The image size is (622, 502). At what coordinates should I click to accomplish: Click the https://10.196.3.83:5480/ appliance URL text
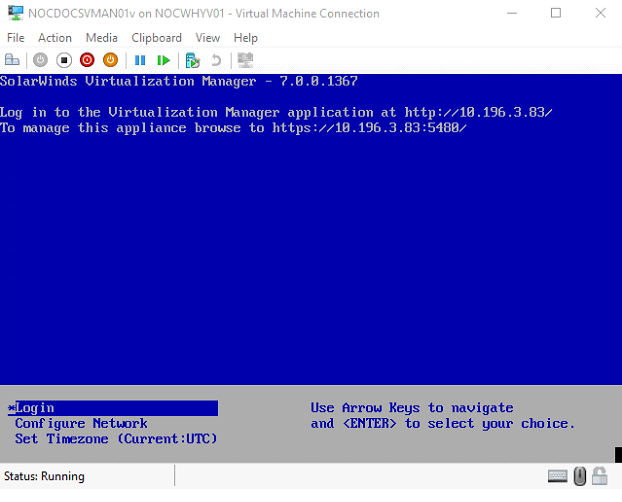pos(369,128)
